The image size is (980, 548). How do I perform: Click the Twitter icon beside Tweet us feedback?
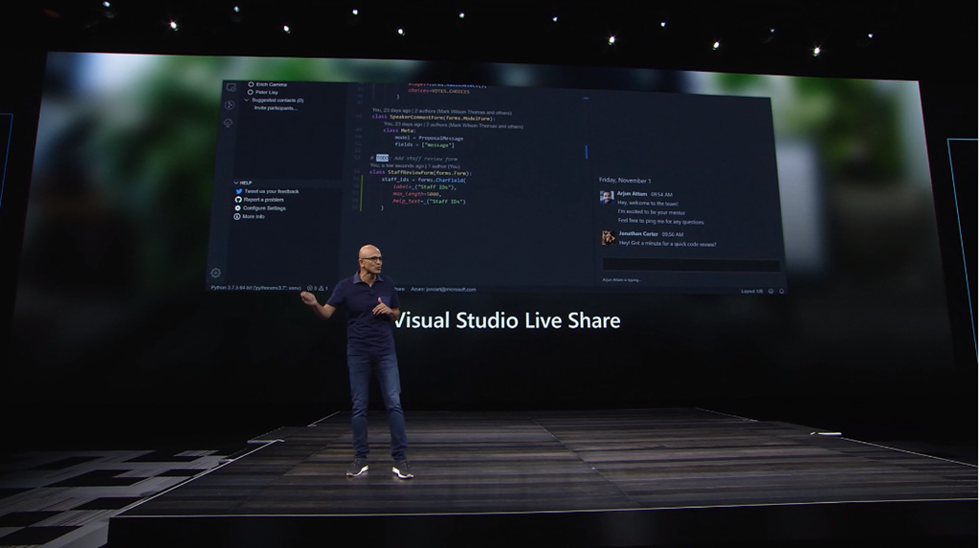coord(238,191)
